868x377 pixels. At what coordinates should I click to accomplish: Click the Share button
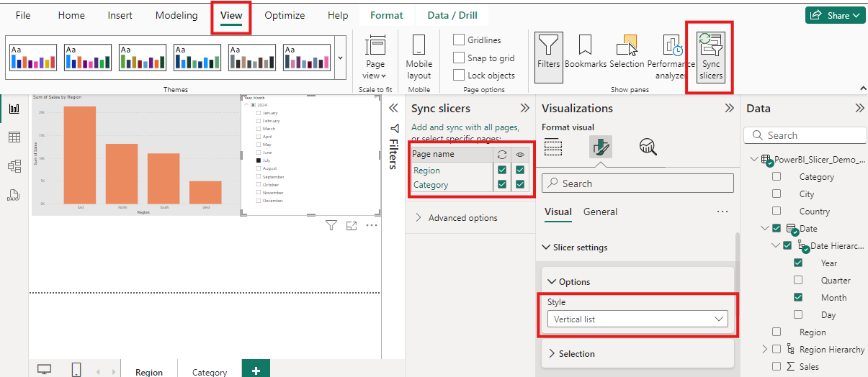(835, 15)
